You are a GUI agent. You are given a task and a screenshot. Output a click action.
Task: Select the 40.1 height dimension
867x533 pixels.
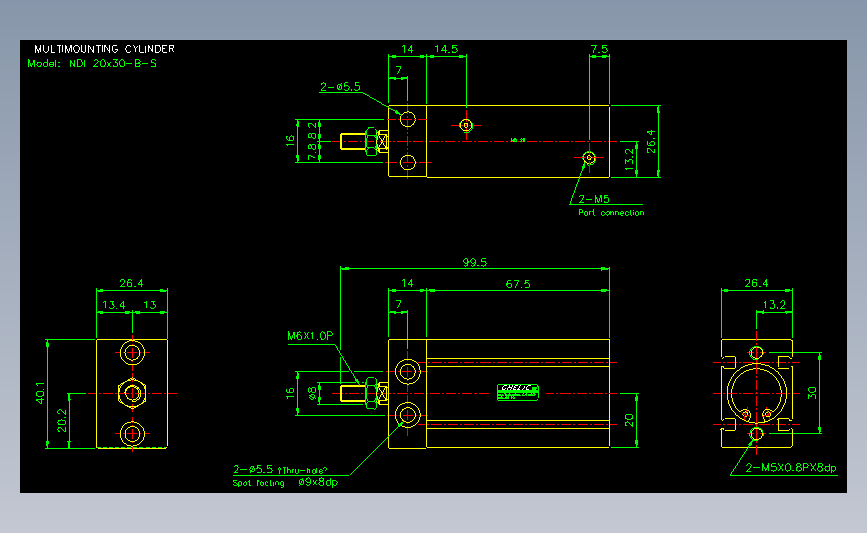tap(40, 393)
